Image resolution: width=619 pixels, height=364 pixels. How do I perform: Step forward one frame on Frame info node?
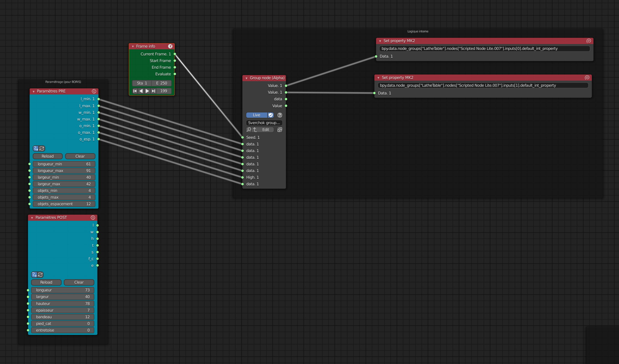click(x=147, y=91)
